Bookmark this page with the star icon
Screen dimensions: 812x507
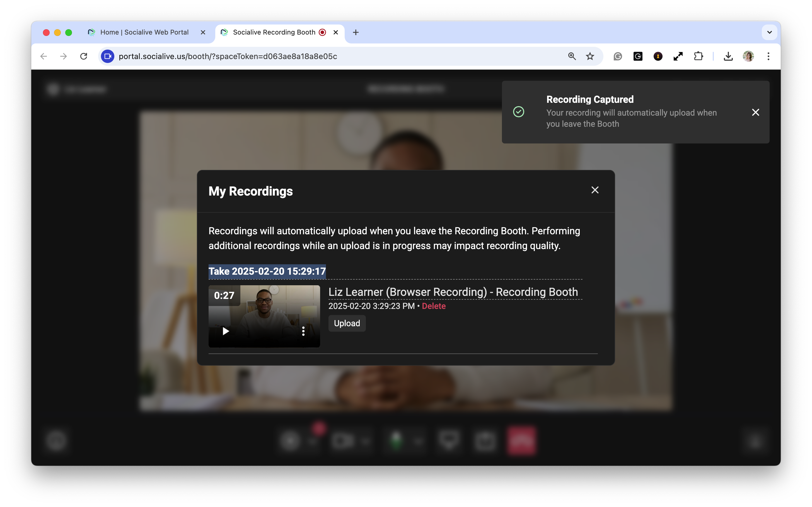590,56
